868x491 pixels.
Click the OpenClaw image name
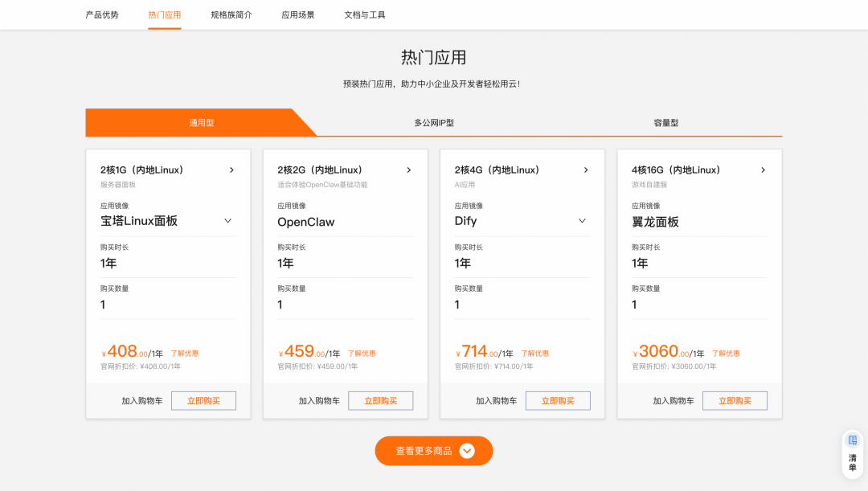coord(306,222)
